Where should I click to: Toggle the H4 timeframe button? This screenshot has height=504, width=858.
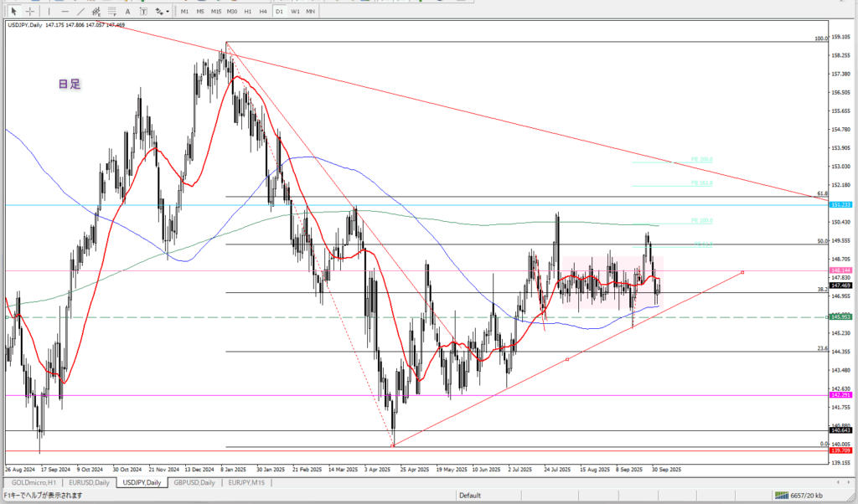(263, 11)
